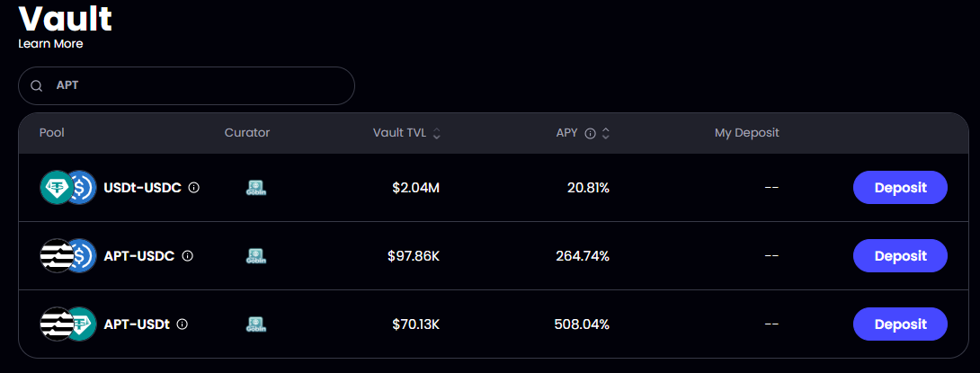Click Goblin curator icon in APT-USDt row

[x=255, y=324]
